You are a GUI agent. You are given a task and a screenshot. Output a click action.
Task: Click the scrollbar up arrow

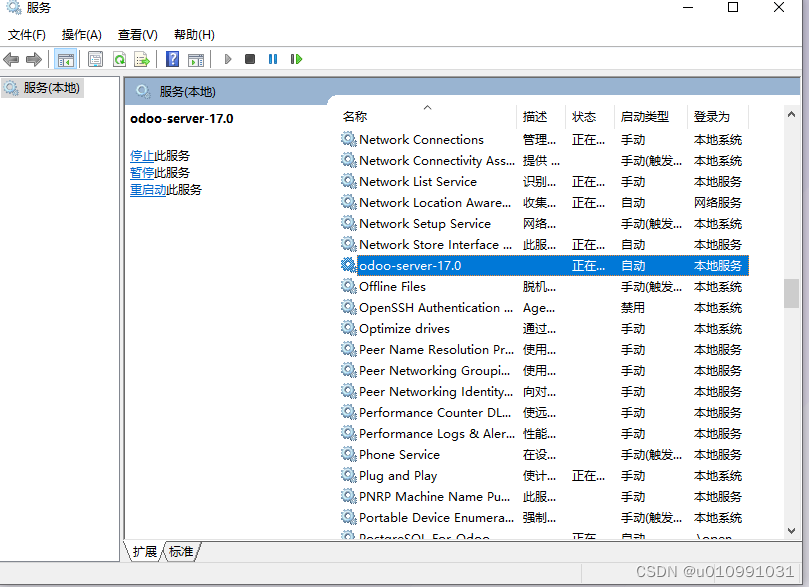tap(791, 115)
